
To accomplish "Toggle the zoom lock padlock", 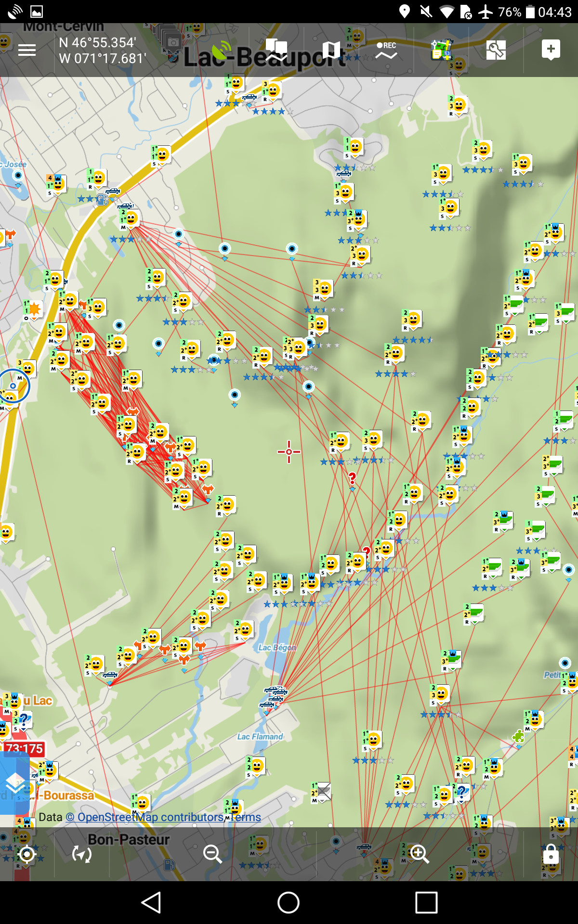I will coord(551,854).
